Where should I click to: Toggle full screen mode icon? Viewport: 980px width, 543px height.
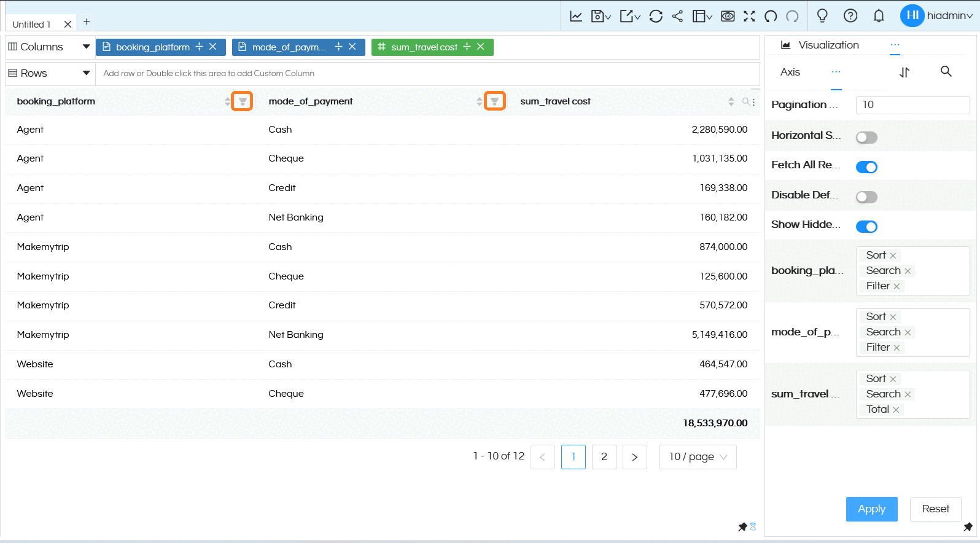[749, 16]
